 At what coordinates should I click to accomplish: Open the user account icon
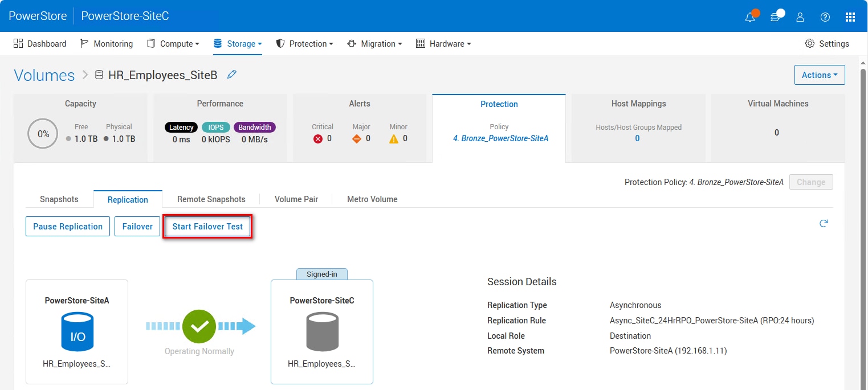tap(800, 17)
